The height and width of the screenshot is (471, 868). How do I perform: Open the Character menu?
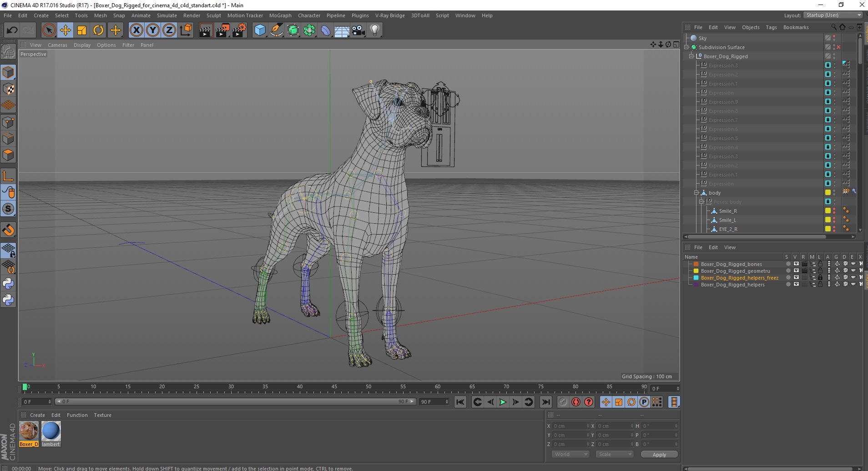[309, 15]
